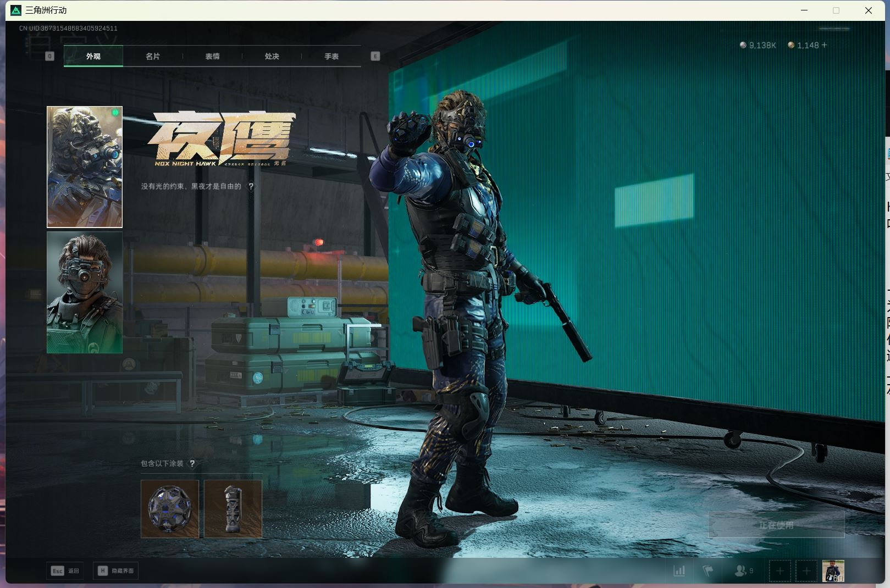
Task: Click help icon beside 包含以下涂装
Action: click(192, 463)
